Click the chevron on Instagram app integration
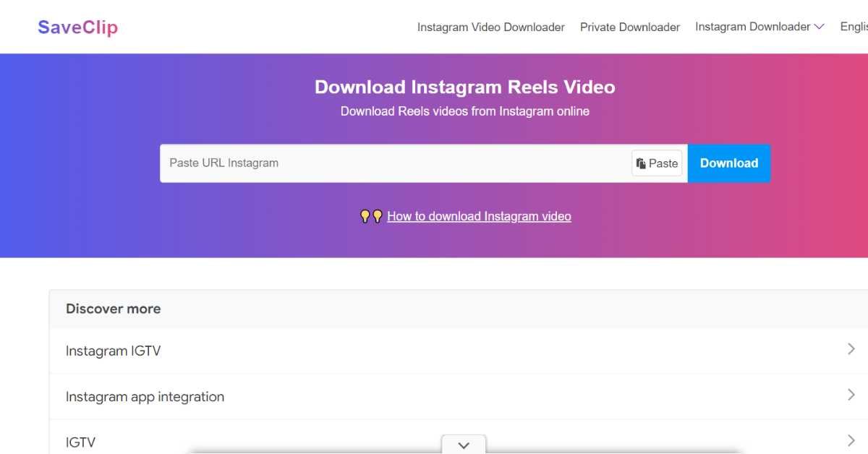 pos(851,395)
